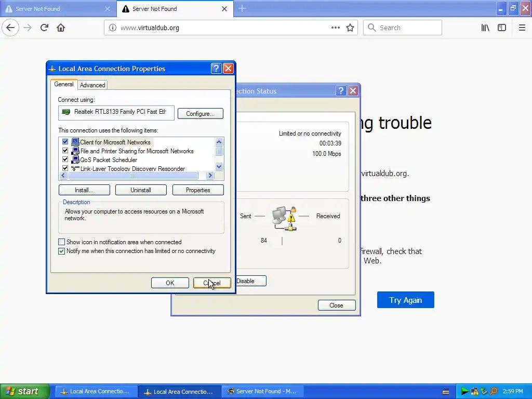Image resolution: width=532 pixels, height=399 pixels.
Task: Close the active Server Not Found tab
Action: click(x=224, y=9)
